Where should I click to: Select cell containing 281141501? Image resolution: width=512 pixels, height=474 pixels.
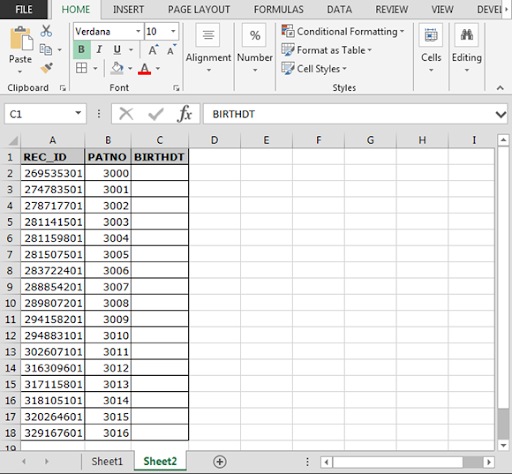pos(53,222)
